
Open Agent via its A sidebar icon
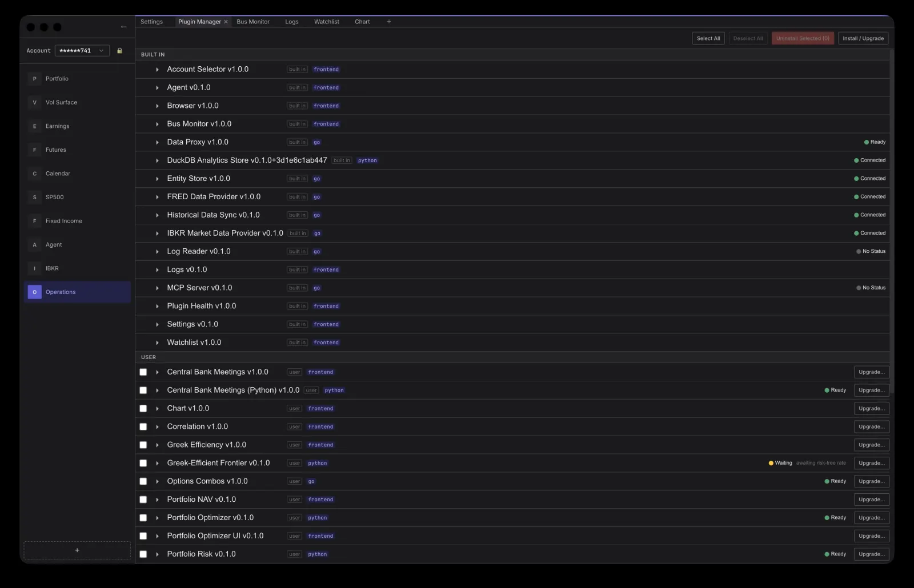tap(34, 245)
